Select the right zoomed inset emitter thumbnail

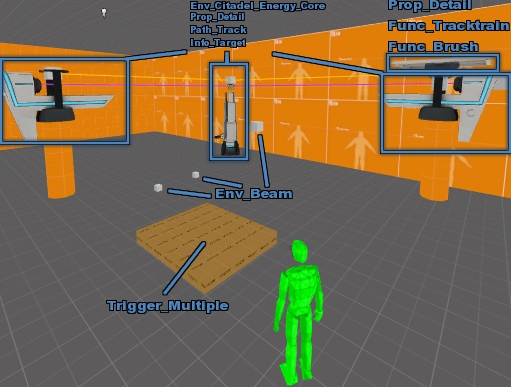(445, 113)
